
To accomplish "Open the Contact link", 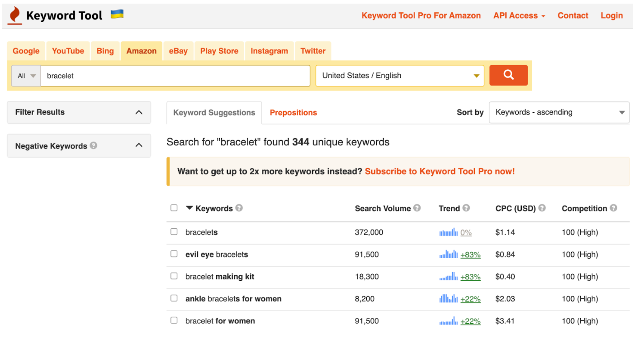I will click(573, 15).
